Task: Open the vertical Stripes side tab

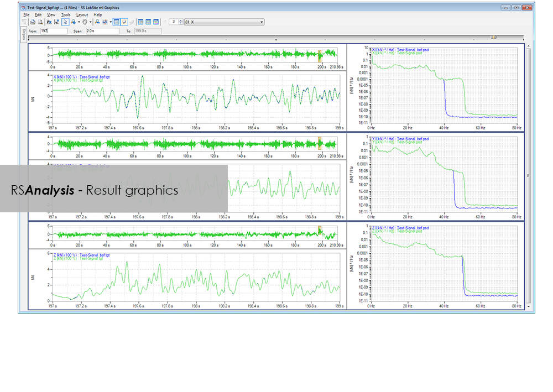Action: click(23, 33)
